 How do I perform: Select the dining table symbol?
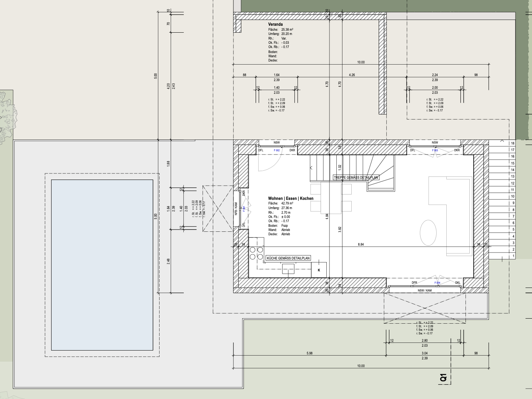[331, 198]
